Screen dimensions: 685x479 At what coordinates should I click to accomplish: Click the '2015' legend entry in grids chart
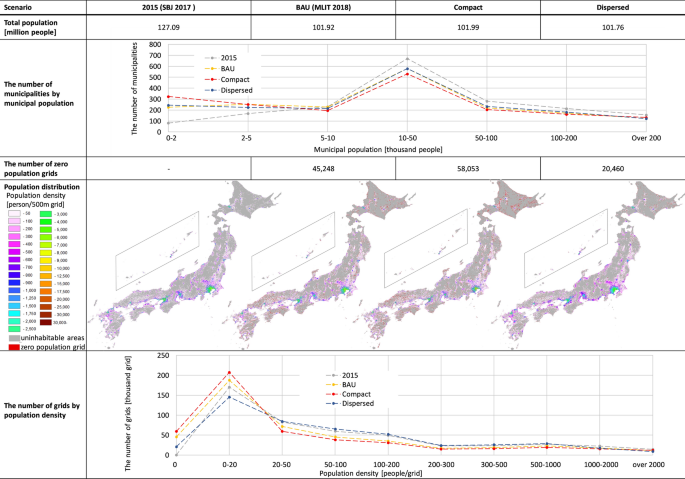342,375
